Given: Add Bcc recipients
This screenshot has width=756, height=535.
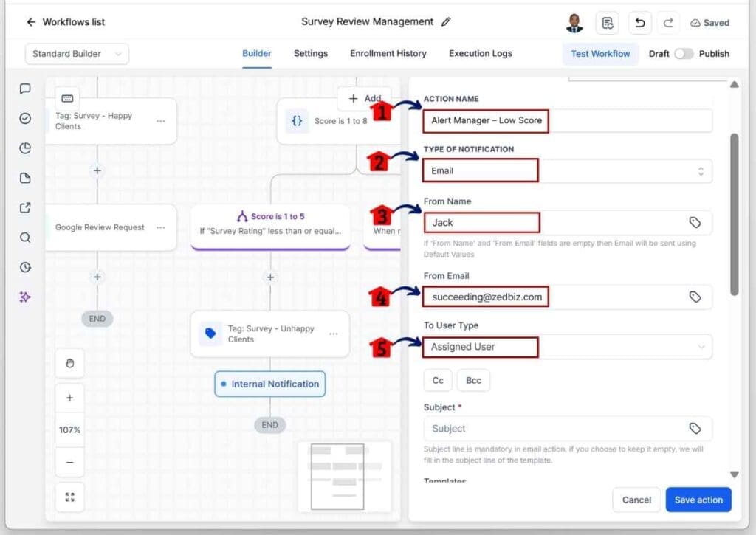Looking at the screenshot, I should 473,380.
